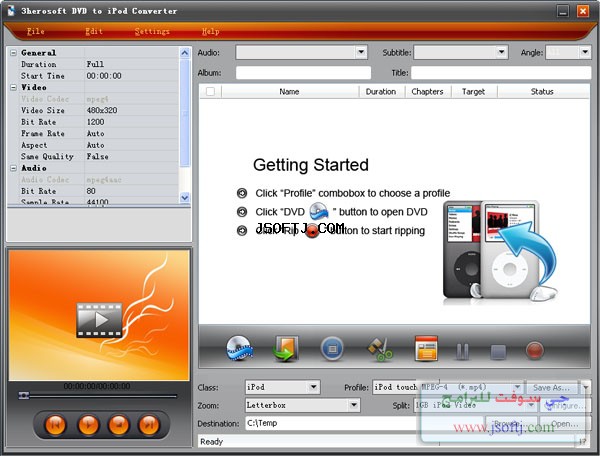The image size is (600, 456).
Task: Stop the preview playback
Action: click(x=119, y=424)
